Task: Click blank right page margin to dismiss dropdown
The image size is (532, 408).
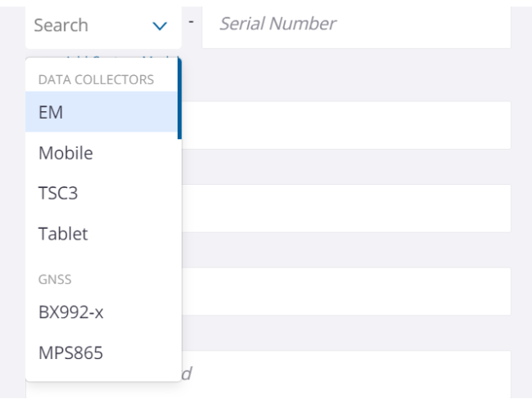Action: pyautogui.click(x=522, y=204)
